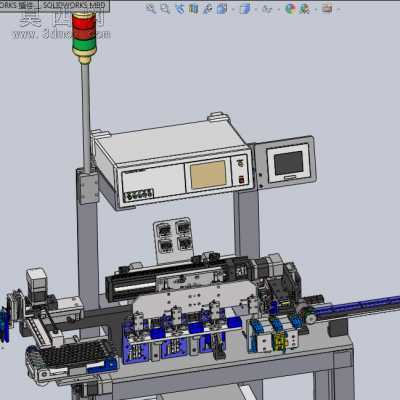
Task: Select the red-green signal tower light component
Action: [x=84, y=37]
